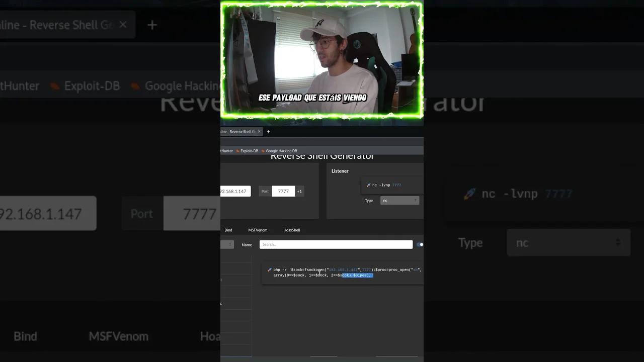Click the IP field showing 192.168.1.147
This screenshot has width=644, height=362.
coord(235,191)
